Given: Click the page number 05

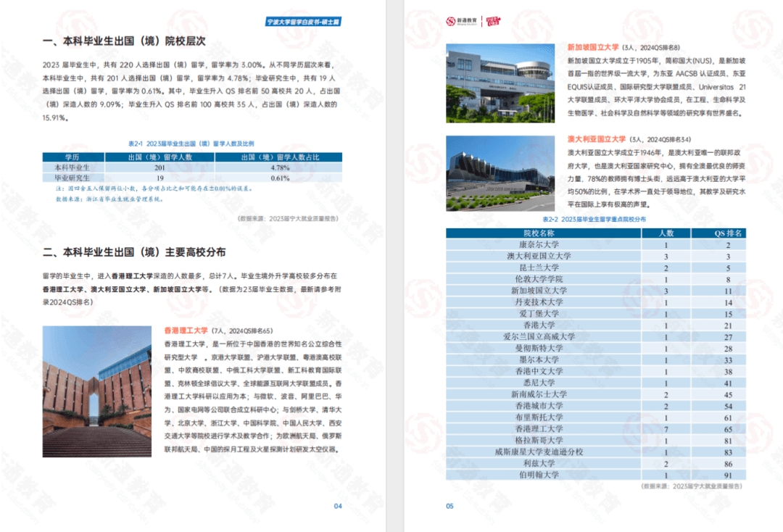Looking at the screenshot, I should [x=450, y=506].
